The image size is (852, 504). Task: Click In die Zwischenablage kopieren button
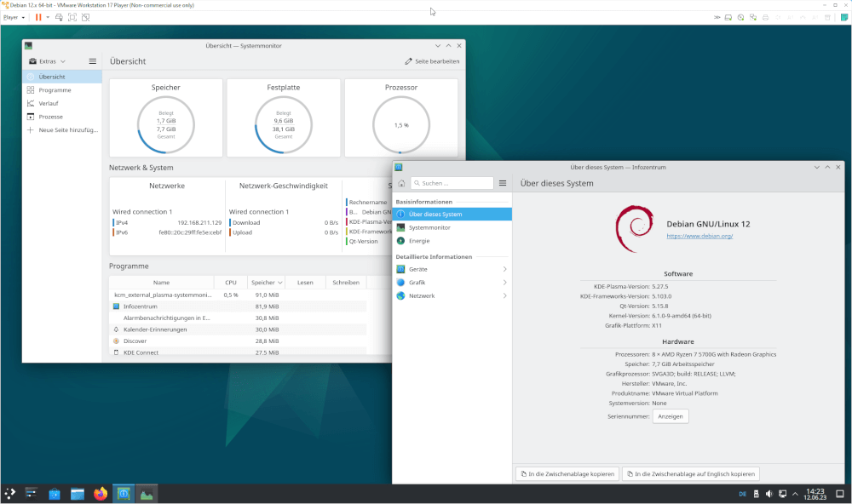[567, 474]
